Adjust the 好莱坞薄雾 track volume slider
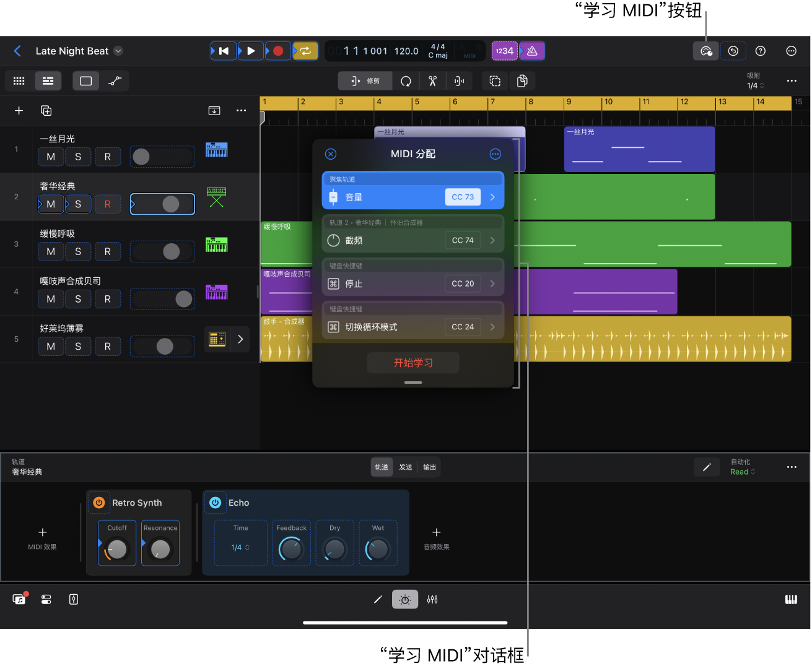Screen dimensions: 812x666 [162, 347]
